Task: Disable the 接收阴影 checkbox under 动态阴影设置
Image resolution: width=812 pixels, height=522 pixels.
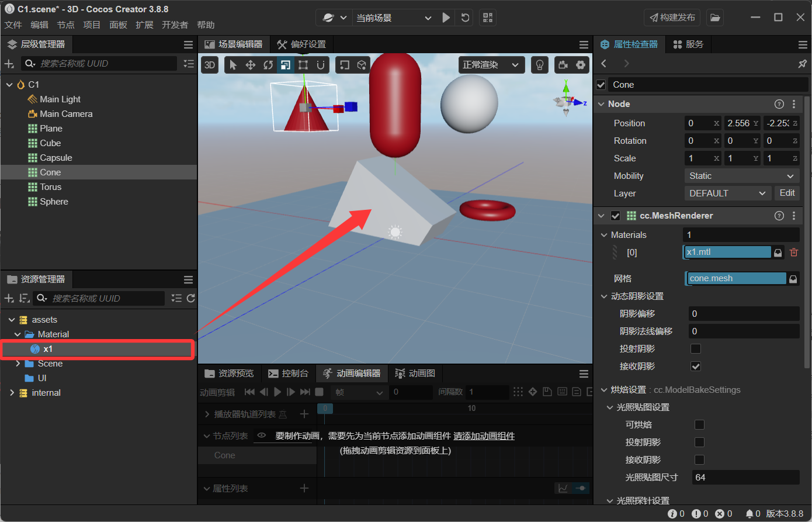Action: [696, 367]
